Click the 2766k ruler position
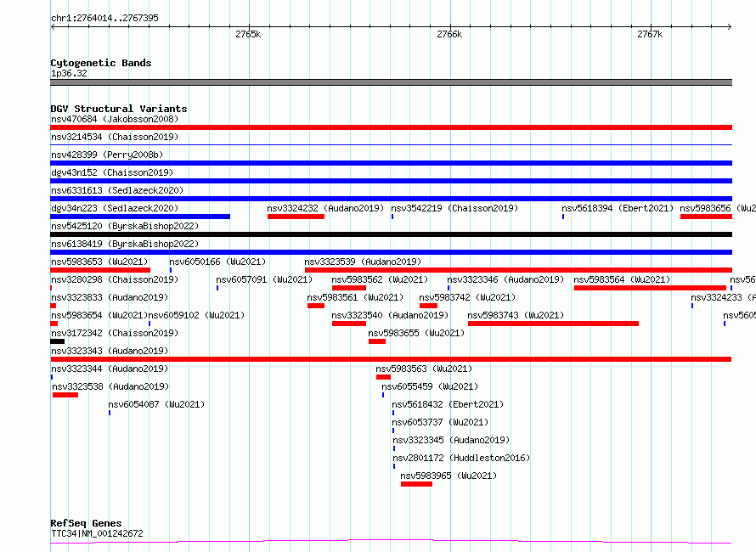This screenshot has height=552, width=756. 449,34
